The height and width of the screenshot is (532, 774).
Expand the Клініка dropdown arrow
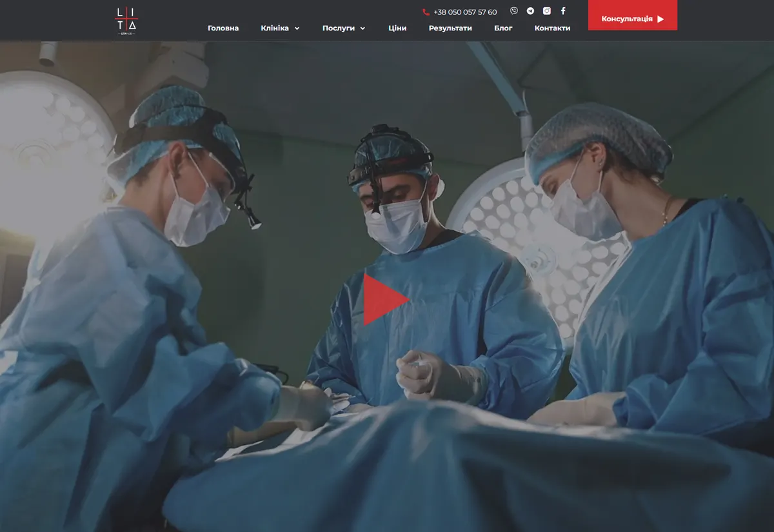click(297, 28)
